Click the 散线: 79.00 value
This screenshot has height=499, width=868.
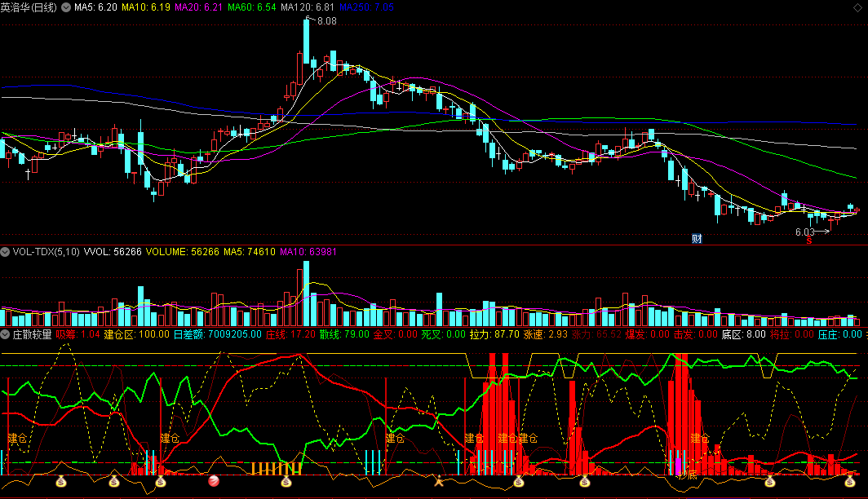344,334
